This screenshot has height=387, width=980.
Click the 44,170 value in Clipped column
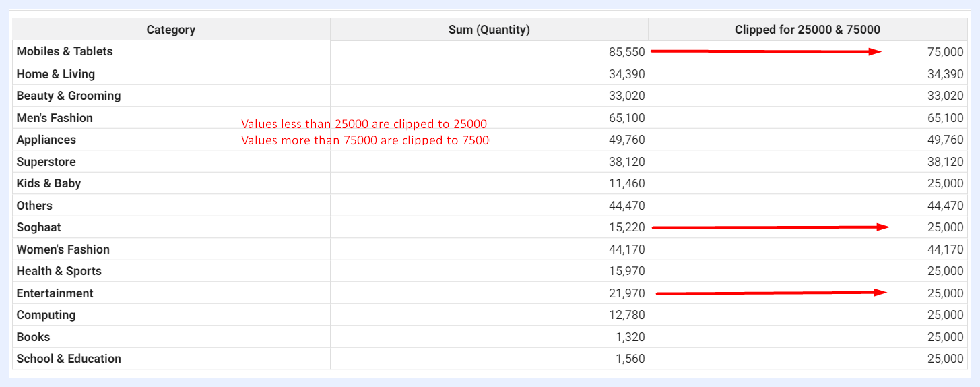[x=945, y=249]
